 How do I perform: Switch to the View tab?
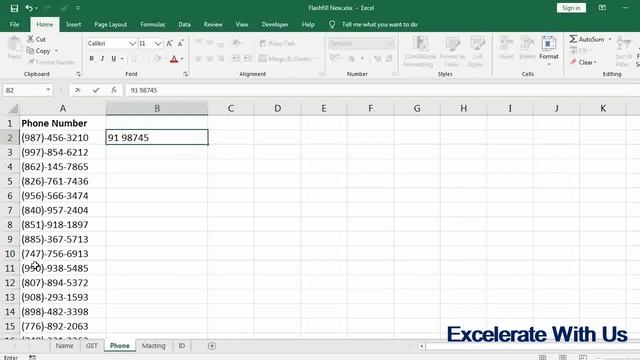(242, 24)
